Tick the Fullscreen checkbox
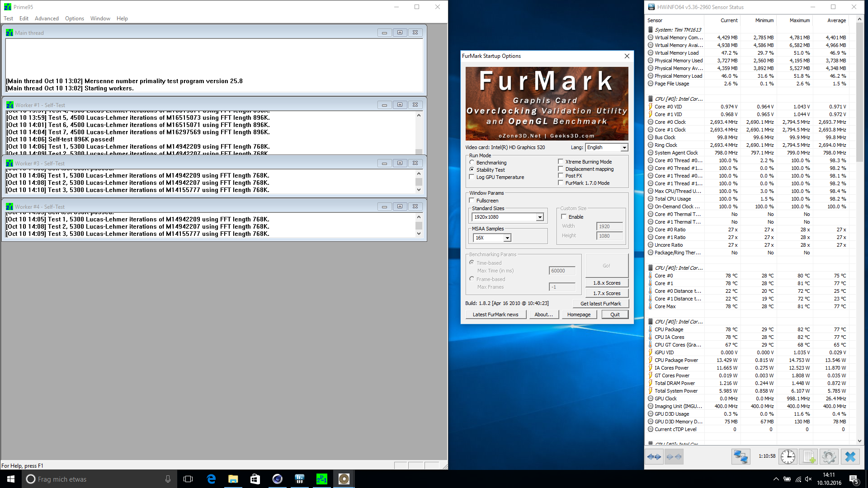 point(472,200)
